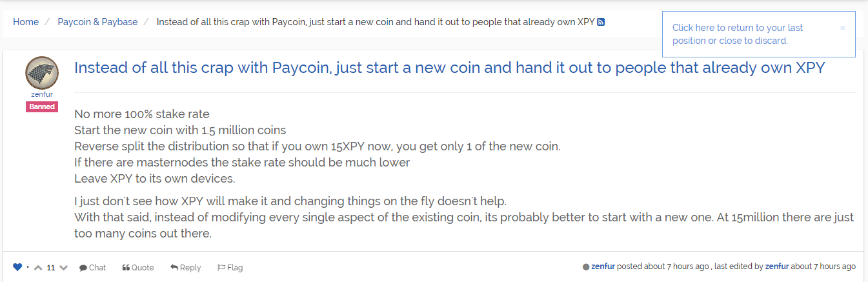Go to Home in the breadcrumb

[26, 21]
